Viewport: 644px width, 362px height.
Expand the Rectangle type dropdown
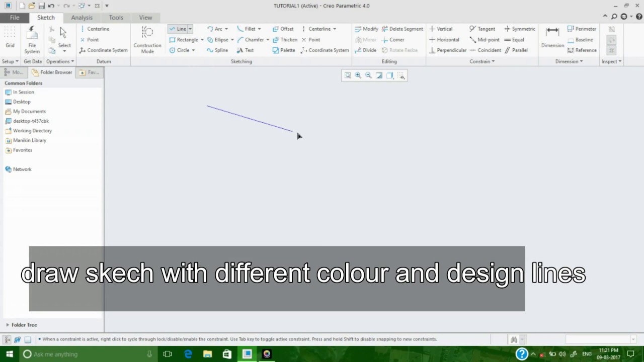coord(202,40)
